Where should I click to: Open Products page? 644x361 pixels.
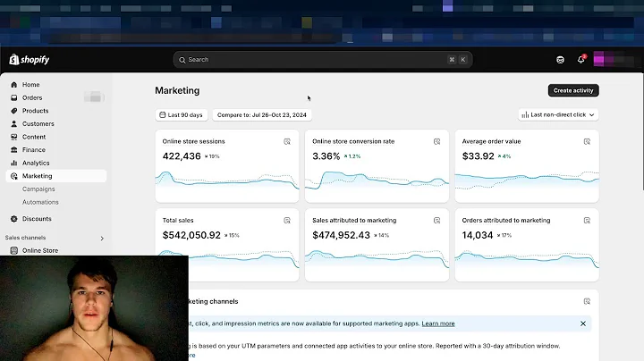[x=35, y=111]
